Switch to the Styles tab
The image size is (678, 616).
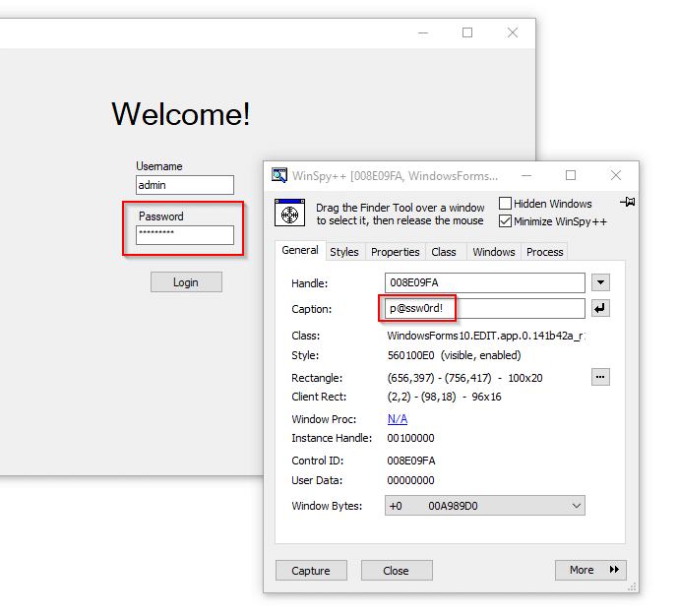click(x=344, y=252)
